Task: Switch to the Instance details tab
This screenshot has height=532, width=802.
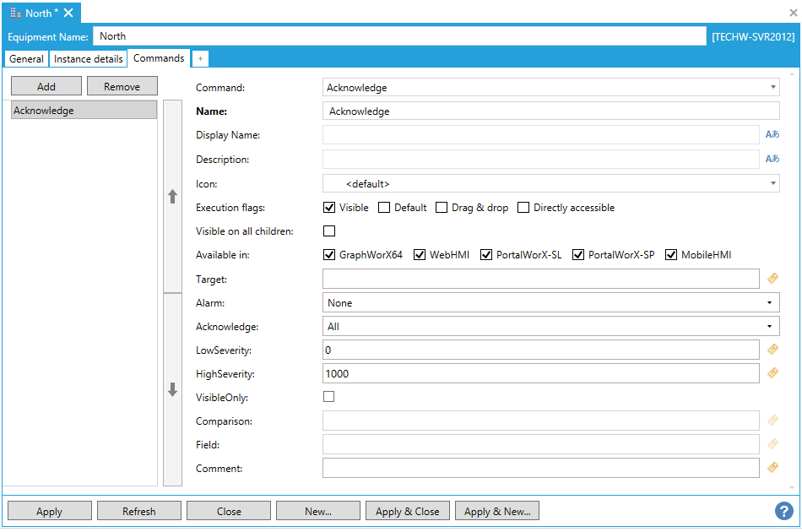Action: [x=89, y=59]
